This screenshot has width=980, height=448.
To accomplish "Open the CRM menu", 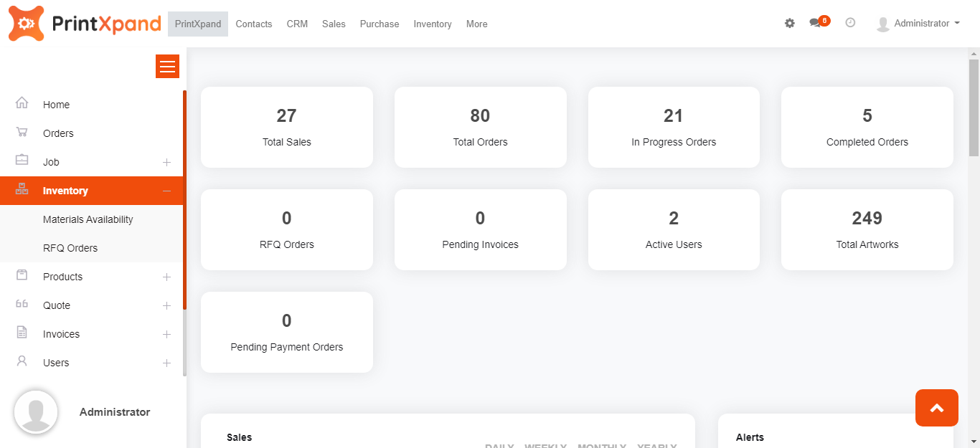I will (297, 24).
